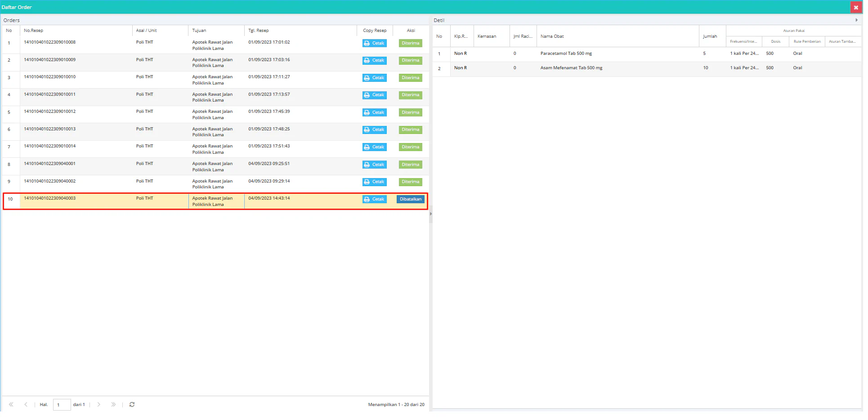Collapse the Detil panel arrow
868x420 pixels.
pyautogui.click(x=856, y=20)
